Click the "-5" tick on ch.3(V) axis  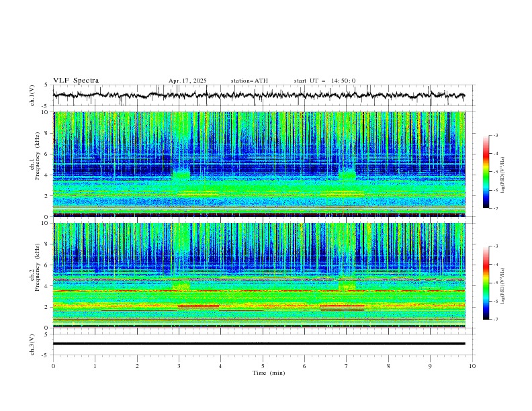click(x=46, y=355)
